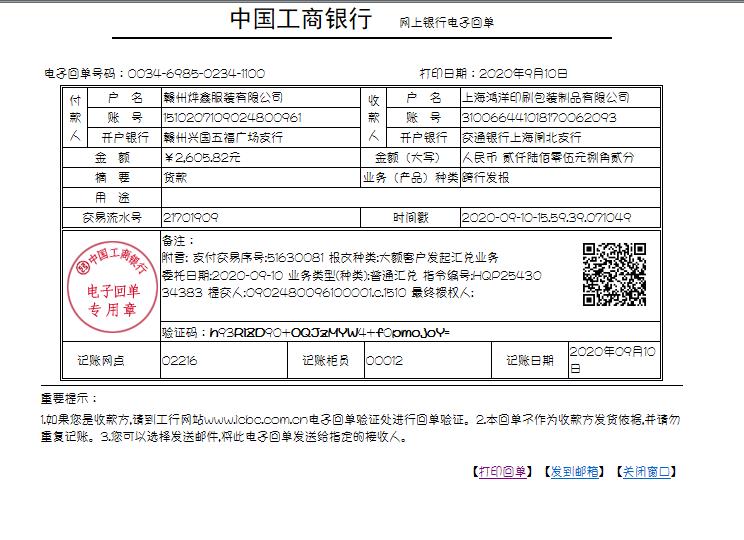Select transaction serial number 21701909
The image size is (744, 540).
190,217
